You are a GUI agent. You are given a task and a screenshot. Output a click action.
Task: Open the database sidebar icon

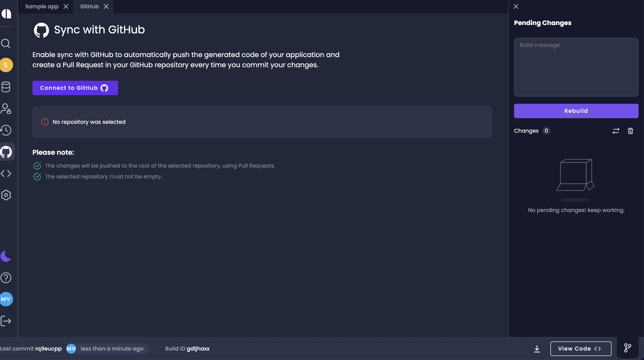pos(6,87)
